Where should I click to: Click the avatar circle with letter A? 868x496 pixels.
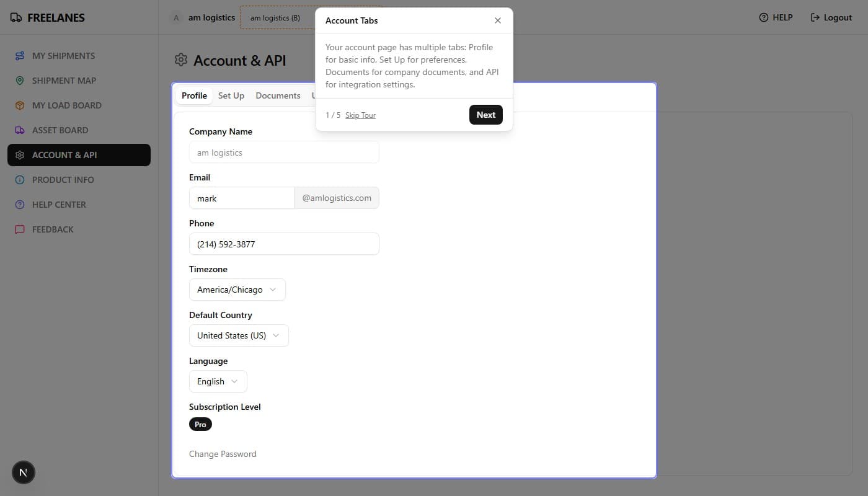pos(176,17)
